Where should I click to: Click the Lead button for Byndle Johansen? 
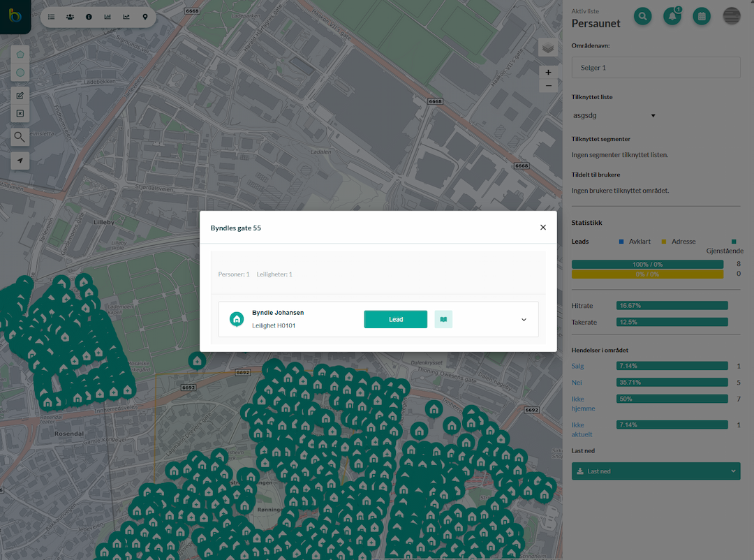pyautogui.click(x=396, y=319)
